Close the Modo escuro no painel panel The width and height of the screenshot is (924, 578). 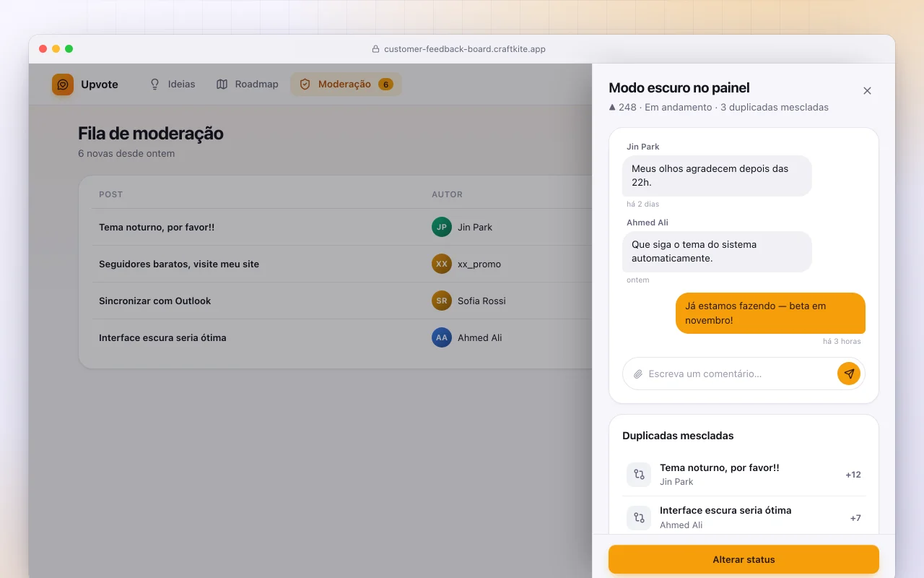coord(868,90)
